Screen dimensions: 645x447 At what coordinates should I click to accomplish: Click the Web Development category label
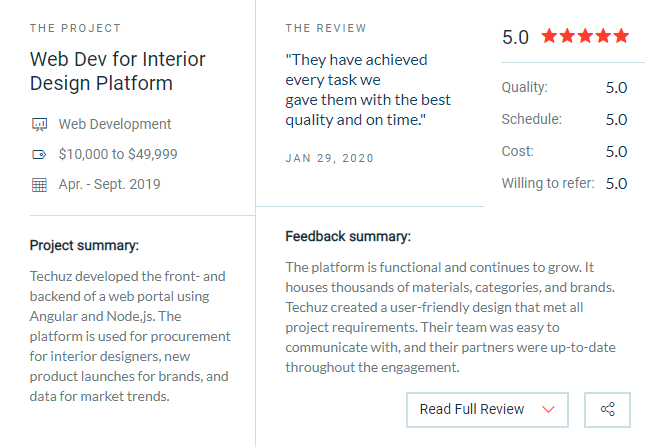click(x=115, y=124)
